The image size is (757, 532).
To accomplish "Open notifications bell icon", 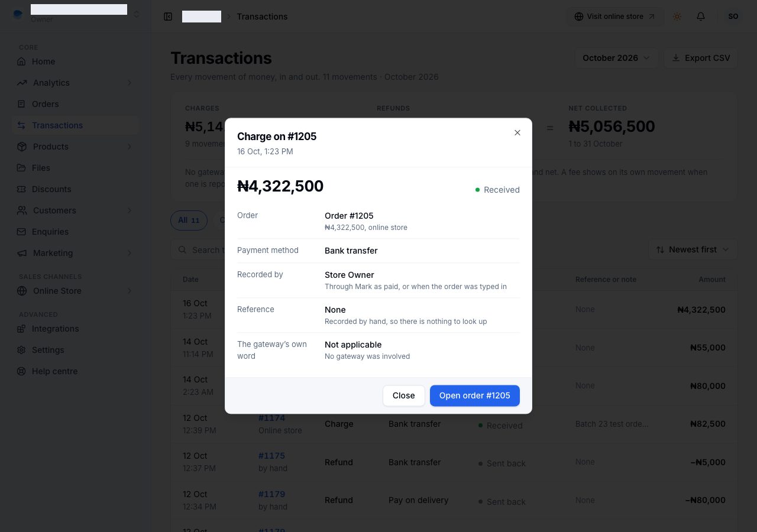I will [701, 17].
